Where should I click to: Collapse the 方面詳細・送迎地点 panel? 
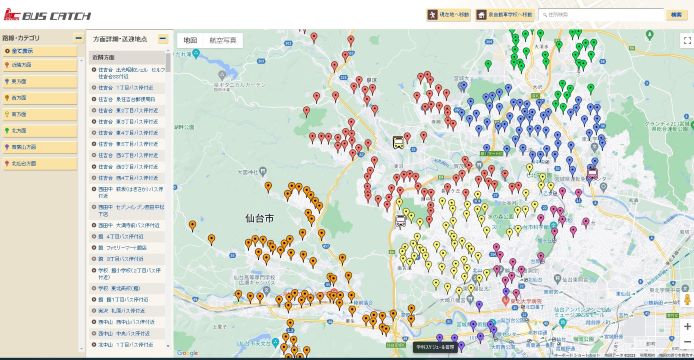163,39
